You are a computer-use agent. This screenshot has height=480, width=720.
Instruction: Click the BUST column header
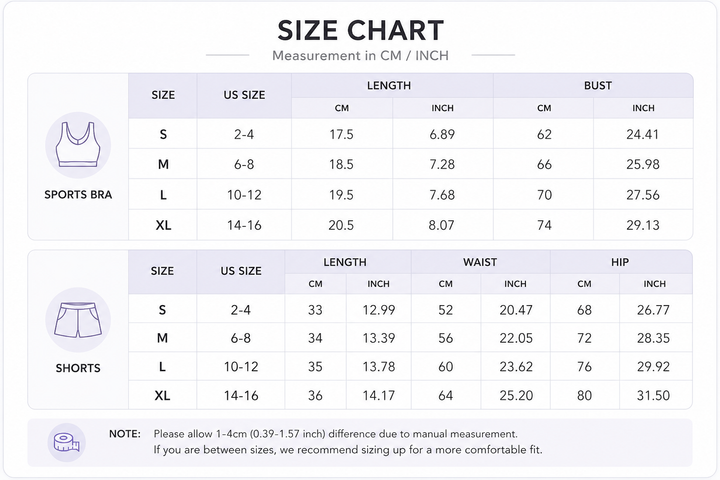coord(598,85)
